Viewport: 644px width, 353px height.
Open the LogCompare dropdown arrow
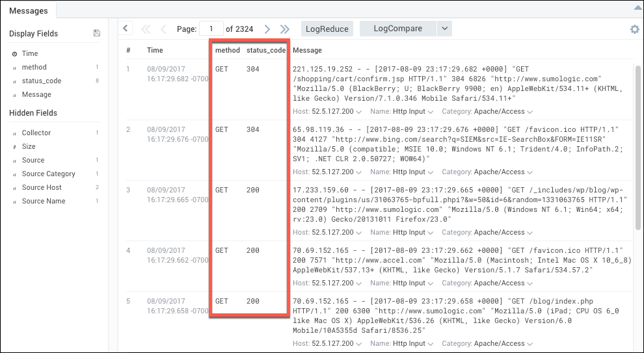coord(444,29)
